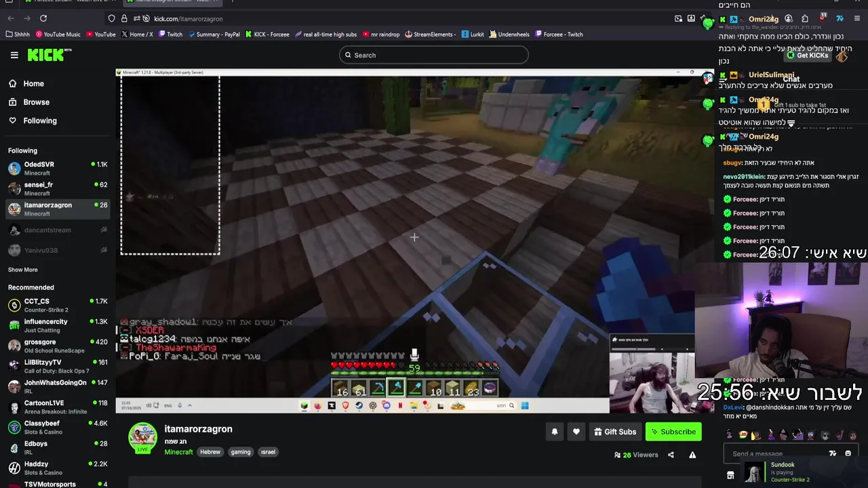The image size is (868, 488).
Task: Click the browser back arrow
Action: click(9, 18)
